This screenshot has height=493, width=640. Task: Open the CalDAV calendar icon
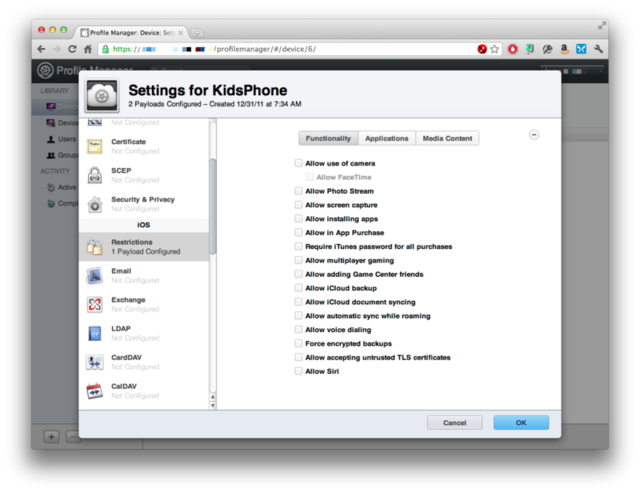[95, 391]
